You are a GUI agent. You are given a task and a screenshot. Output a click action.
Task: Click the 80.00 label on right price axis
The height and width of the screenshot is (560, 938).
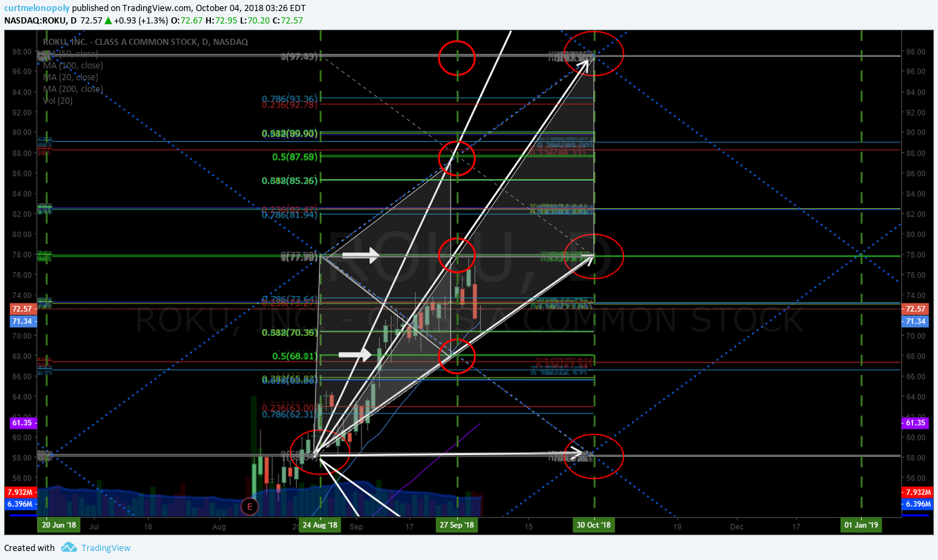click(915, 234)
